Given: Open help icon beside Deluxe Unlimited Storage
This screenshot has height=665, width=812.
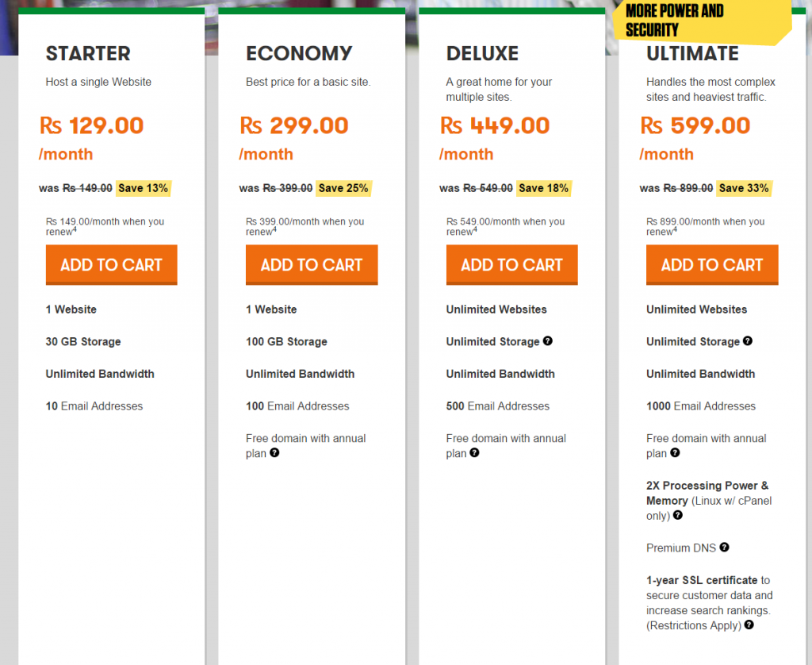Looking at the screenshot, I should 548,341.
